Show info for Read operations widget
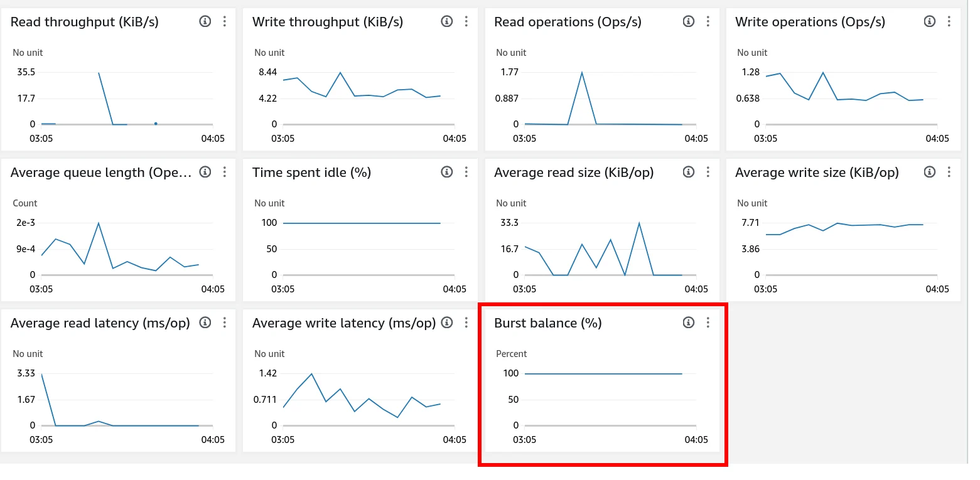This screenshot has width=980, height=480. (689, 21)
